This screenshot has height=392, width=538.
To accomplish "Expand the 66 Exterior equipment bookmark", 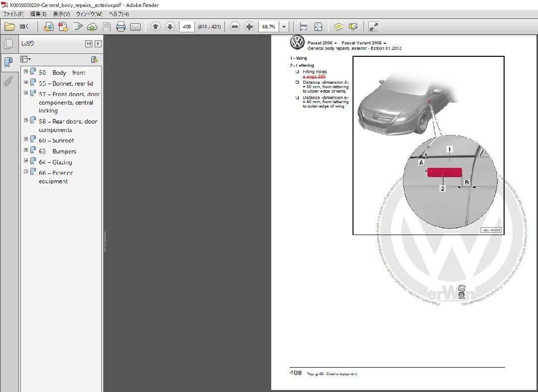I will pyautogui.click(x=26, y=171).
